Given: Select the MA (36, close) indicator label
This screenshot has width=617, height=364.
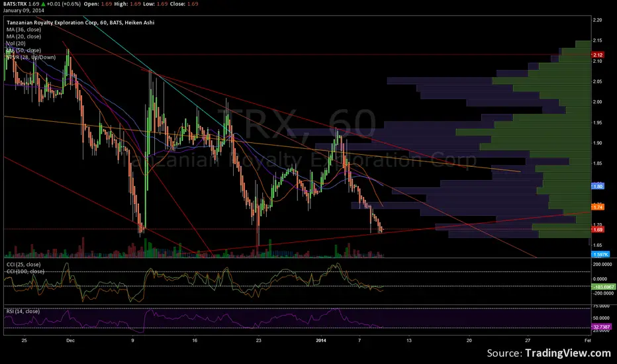Looking at the screenshot, I should click(x=24, y=30).
